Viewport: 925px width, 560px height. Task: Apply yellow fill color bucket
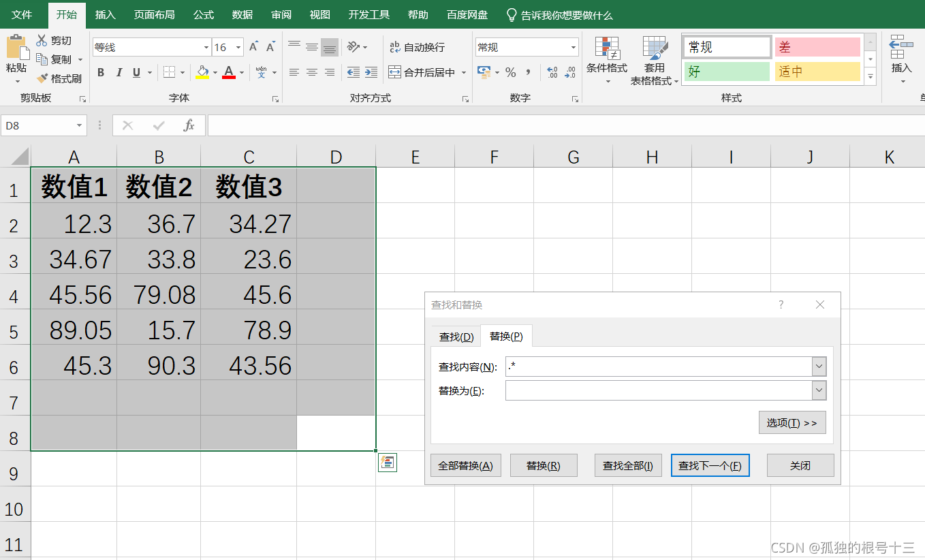point(202,72)
